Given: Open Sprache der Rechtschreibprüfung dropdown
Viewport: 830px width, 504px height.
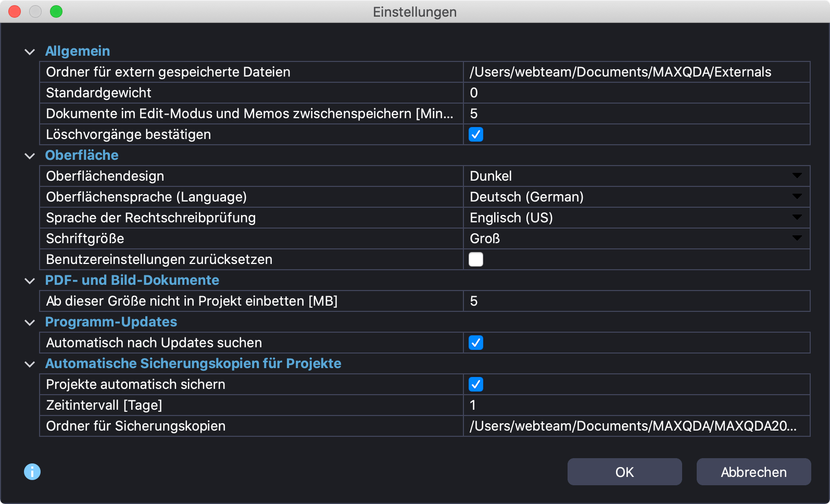Looking at the screenshot, I should (636, 218).
